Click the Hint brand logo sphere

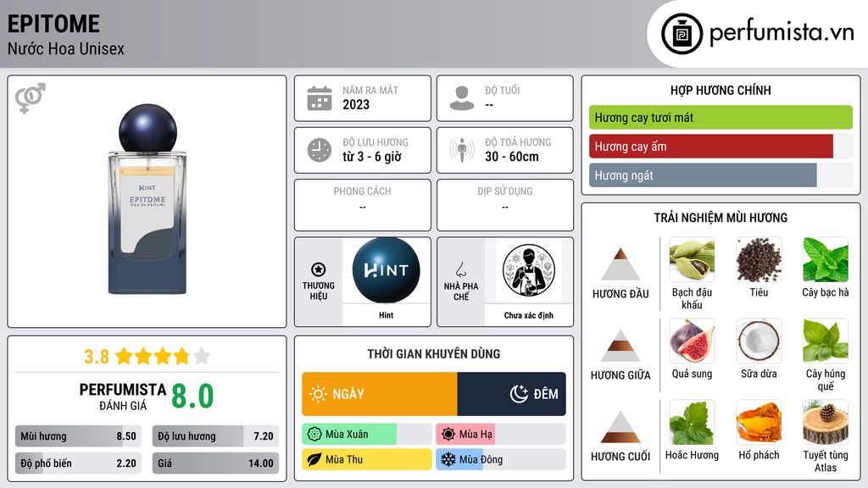(386, 270)
